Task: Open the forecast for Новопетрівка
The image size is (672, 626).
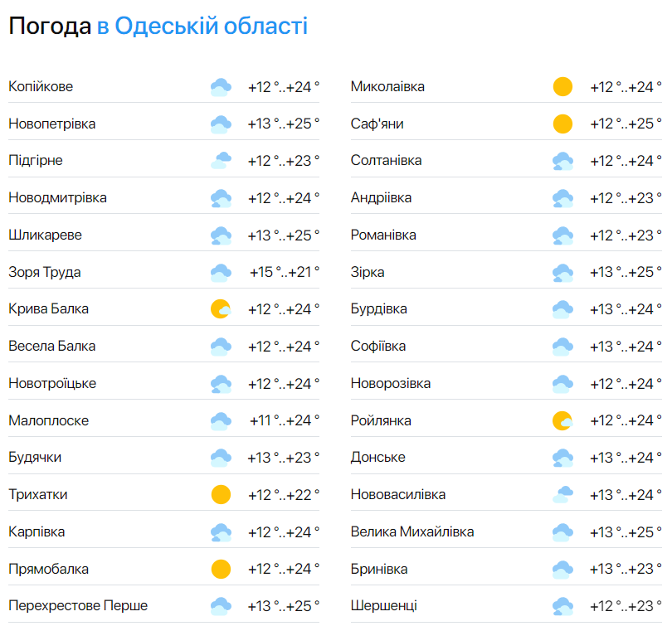Action: coord(55,122)
